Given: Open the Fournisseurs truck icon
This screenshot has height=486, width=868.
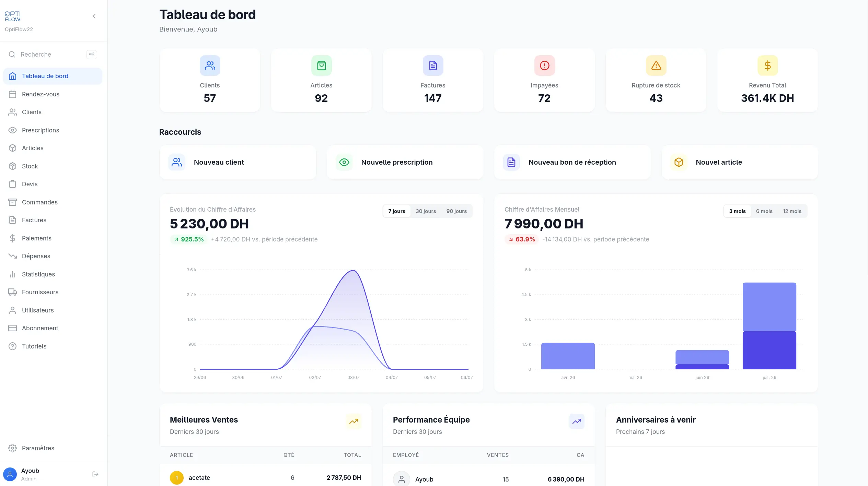Looking at the screenshot, I should [12, 292].
